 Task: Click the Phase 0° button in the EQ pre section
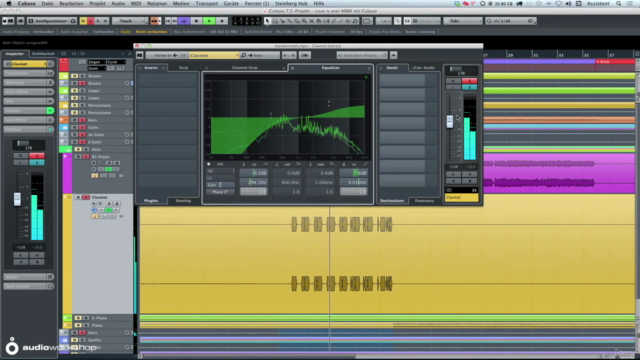click(x=220, y=192)
